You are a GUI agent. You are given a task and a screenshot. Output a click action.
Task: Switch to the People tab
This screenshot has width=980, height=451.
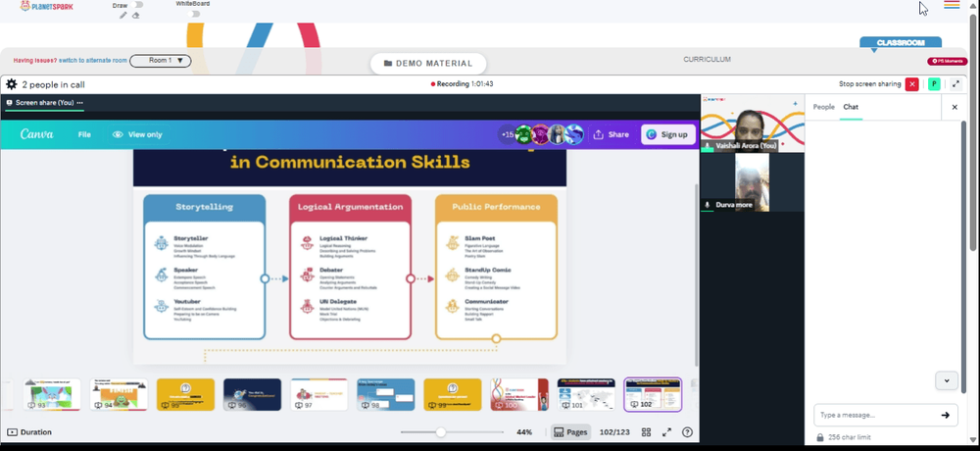[x=823, y=107]
